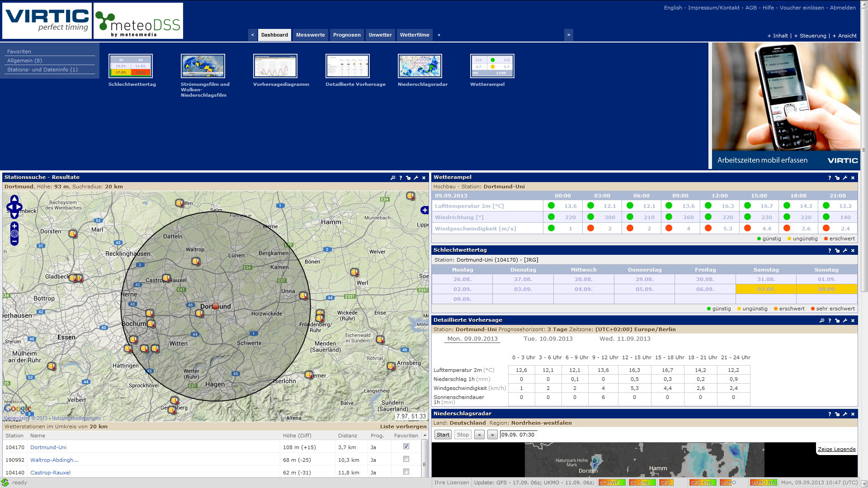
Task: Uncheck Dortmund-Uni favorite checkbox
Action: [x=406, y=446]
